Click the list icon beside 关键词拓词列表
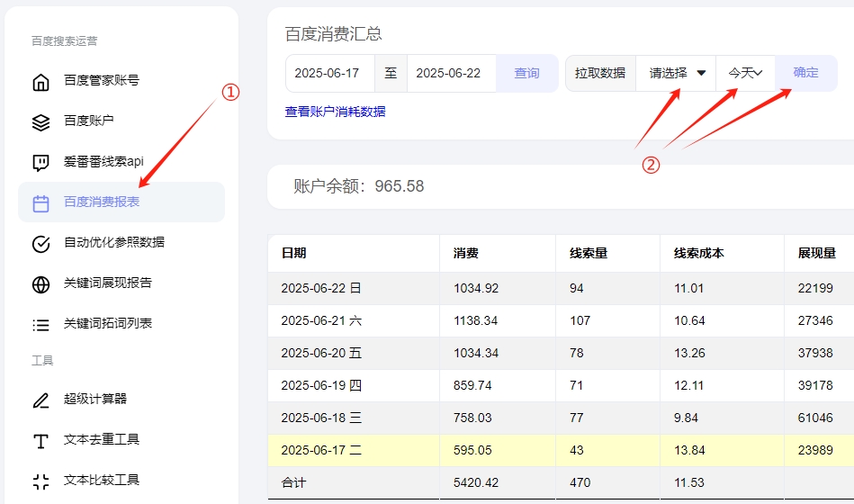Screen dimensions: 854x504 pyautogui.click(x=40, y=325)
